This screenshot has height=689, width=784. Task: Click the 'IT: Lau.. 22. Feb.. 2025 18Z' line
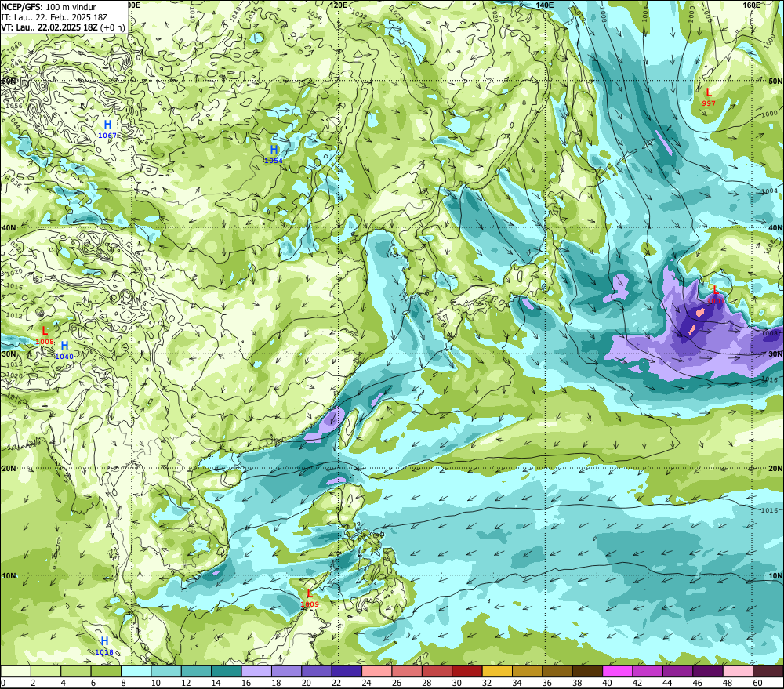click(x=56, y=17)
